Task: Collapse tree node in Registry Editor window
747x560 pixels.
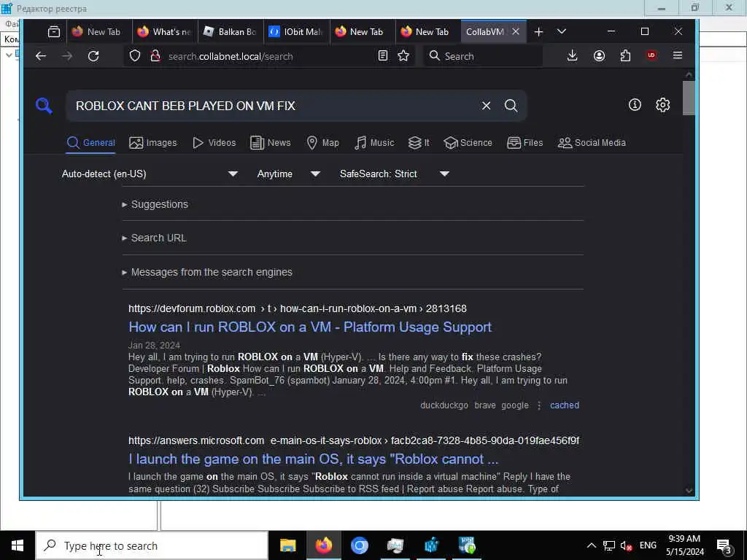Action: click(9, 55)
